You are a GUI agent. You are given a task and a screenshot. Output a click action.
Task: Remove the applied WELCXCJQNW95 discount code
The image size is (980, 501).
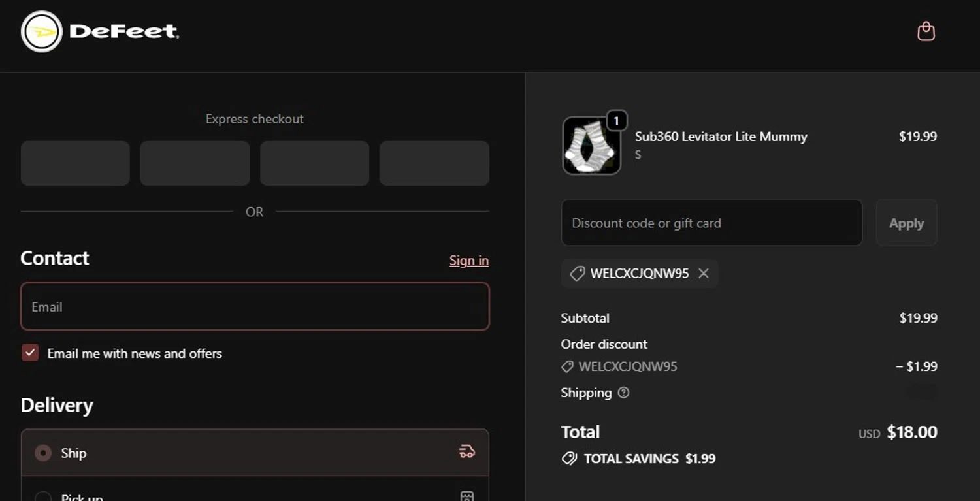pyautogui.click(x=704, y=274)
